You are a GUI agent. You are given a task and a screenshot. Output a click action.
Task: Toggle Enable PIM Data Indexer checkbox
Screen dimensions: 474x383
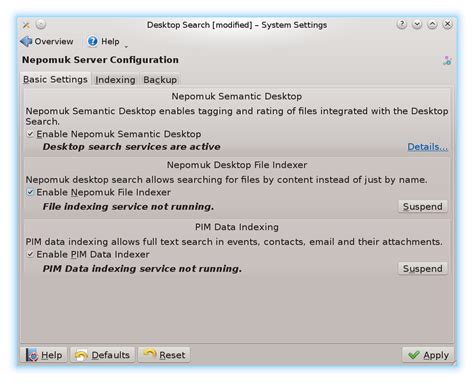(x=30, y=254)
